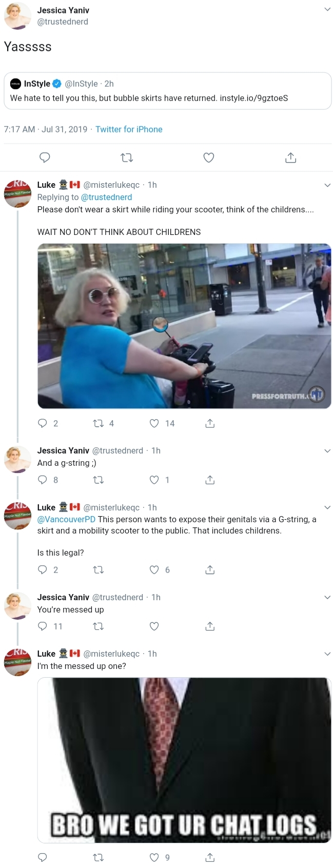Open the quoted InStyle tweet card

coord(168,91)
